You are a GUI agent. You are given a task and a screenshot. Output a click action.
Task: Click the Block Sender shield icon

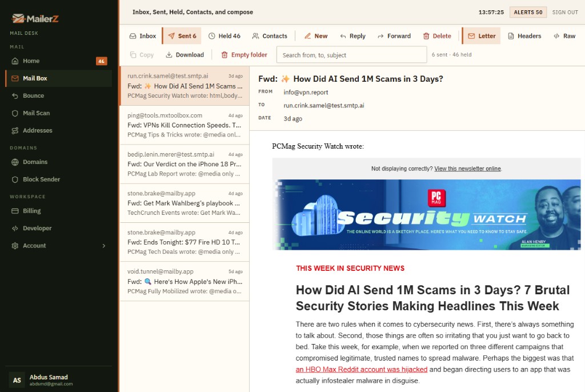point(15,179)
